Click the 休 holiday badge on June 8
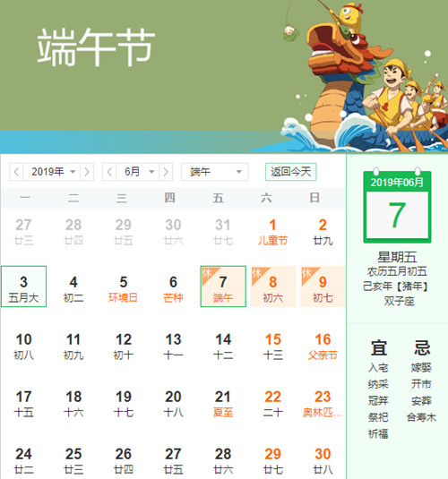This screenshot has height=479, width=448. (x=257, y=273)
